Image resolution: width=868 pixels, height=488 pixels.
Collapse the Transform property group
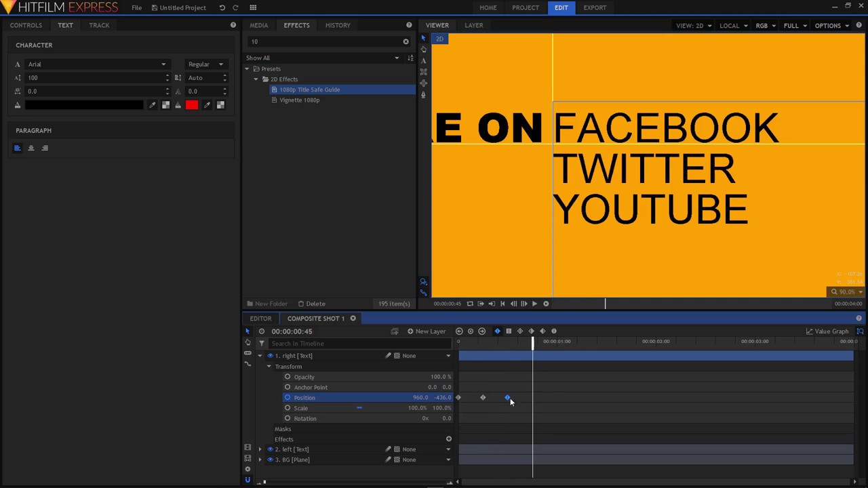click(269, 367)
